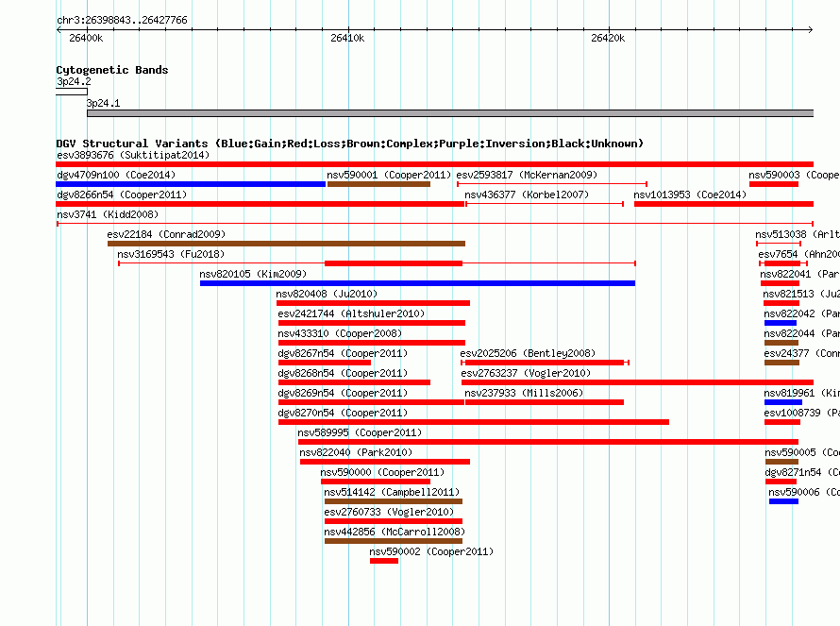The height and width of the screenshot is (626, 840).
Task: Open dgv8271n54 variant label
Action: [802, 472]
